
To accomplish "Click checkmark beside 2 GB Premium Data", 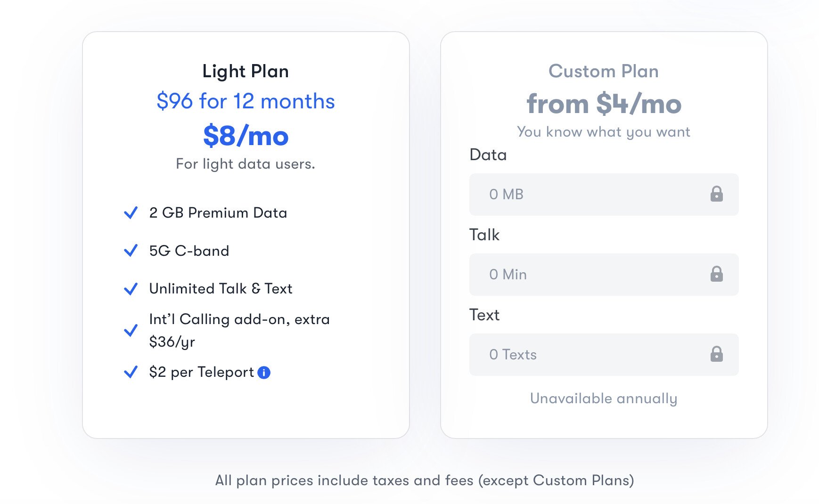I will pyautogui.click(x=131, y=213).
